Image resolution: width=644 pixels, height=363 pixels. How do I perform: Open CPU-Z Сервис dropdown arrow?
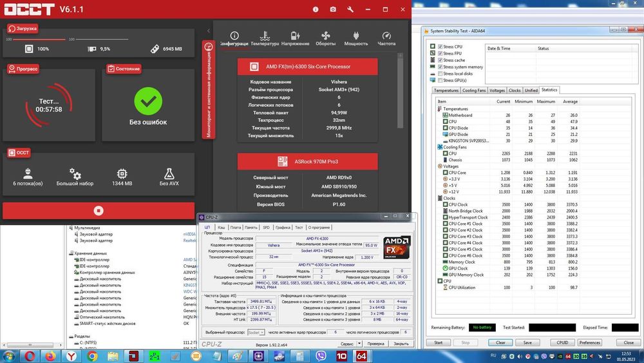point(359,344)
